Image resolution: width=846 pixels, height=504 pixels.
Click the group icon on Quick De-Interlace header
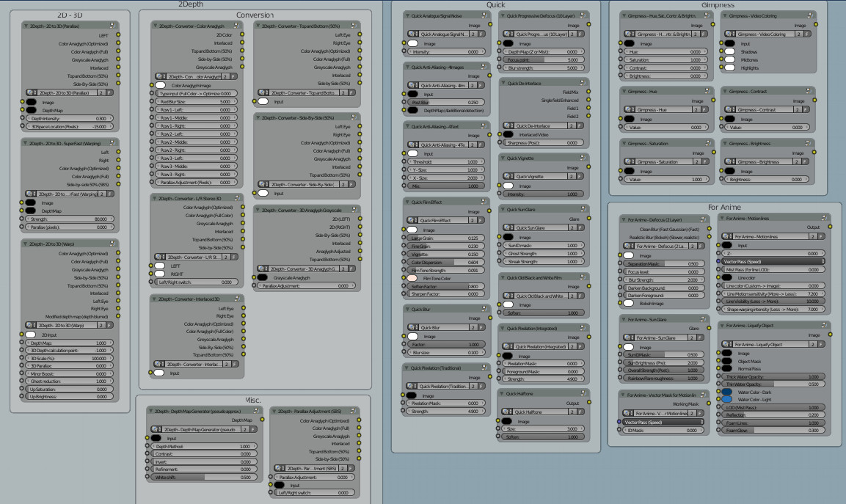583,83
